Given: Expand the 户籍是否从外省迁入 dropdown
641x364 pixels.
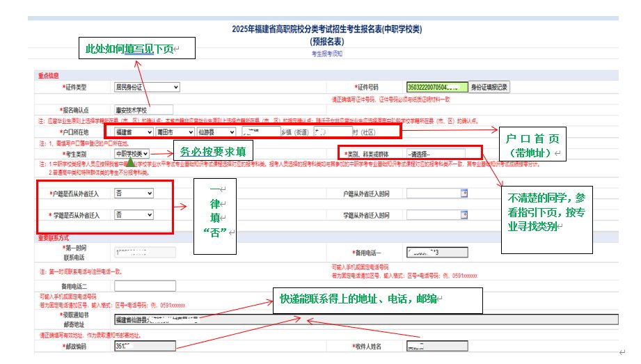Looking at the screenshot, I should point(134,193).
